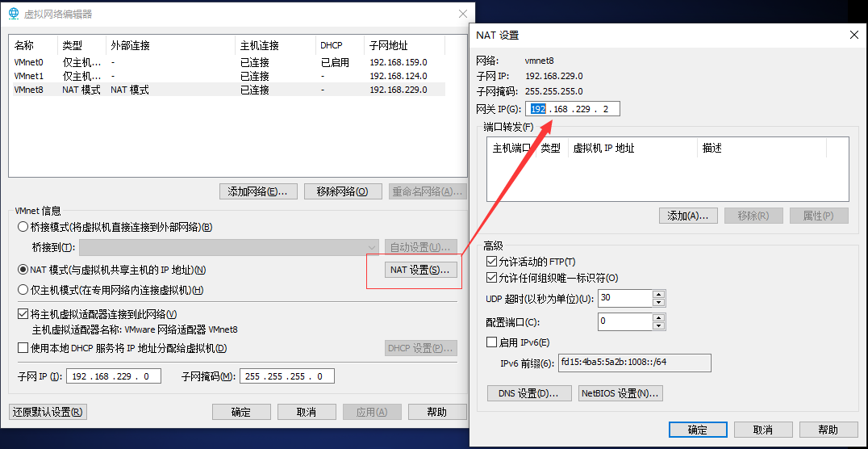Decrease UDP 超时 value with down arrow
Viewport: 868px width, 449px height.
pyautogui.click(x=659, y=303)
